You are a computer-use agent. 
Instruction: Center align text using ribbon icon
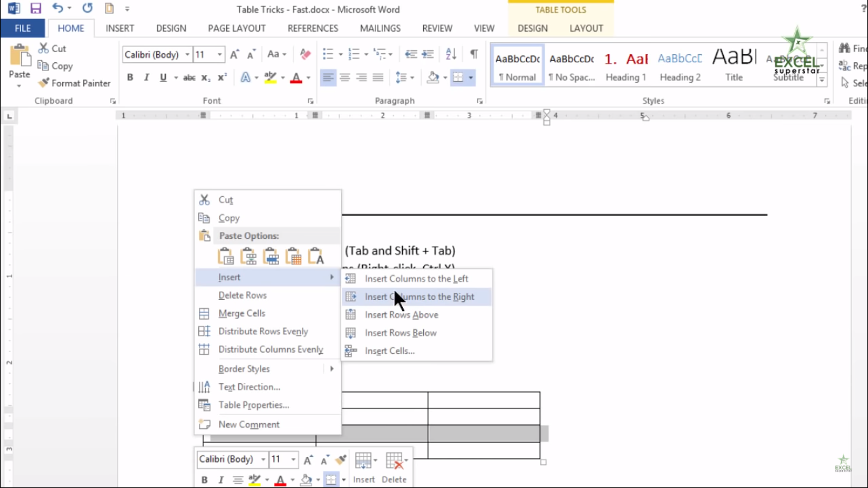click(x=345, y=78)
